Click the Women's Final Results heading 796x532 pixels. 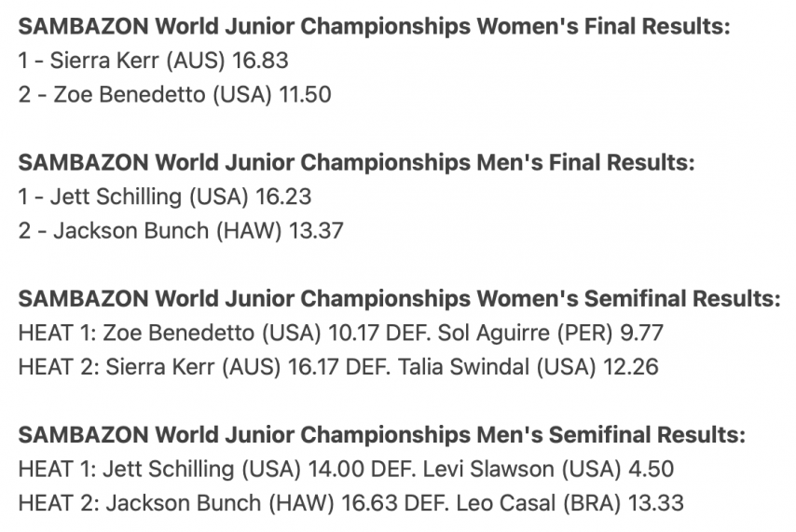pos(374,26)
